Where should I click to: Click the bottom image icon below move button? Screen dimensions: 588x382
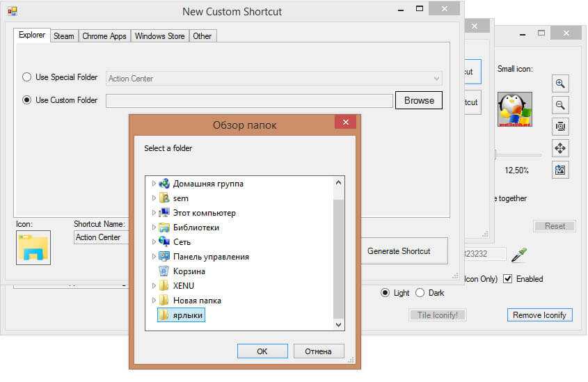pos(560,170)
